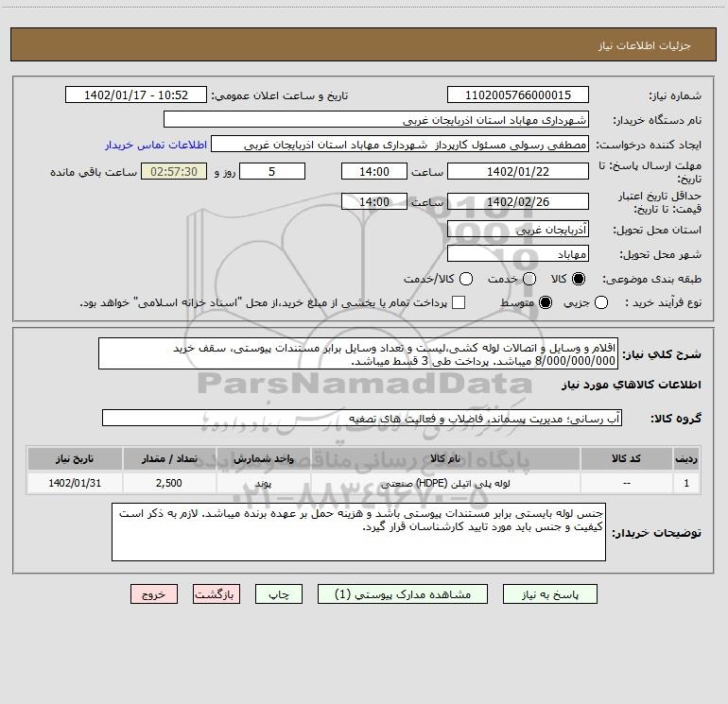728x704 pixels.
Task: Click the ردیف column header
Action: (686, 459)
